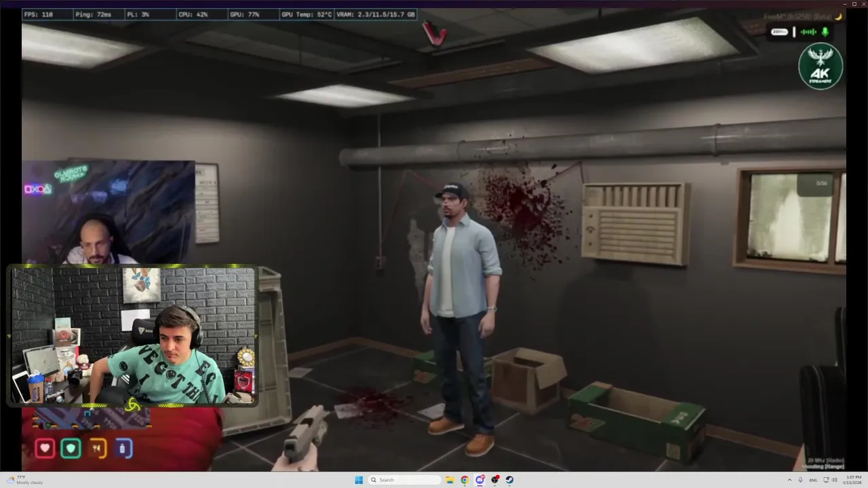Click the AK Streamers round logo

coord(821,66)
